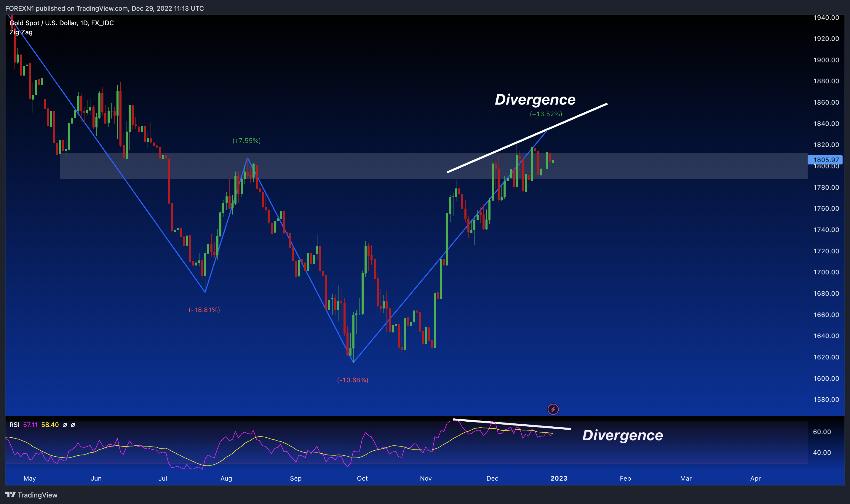The height and width of the screenshot is (504, 850).
Task: Click the Jul label on time axis
Action: click(163, 478)
